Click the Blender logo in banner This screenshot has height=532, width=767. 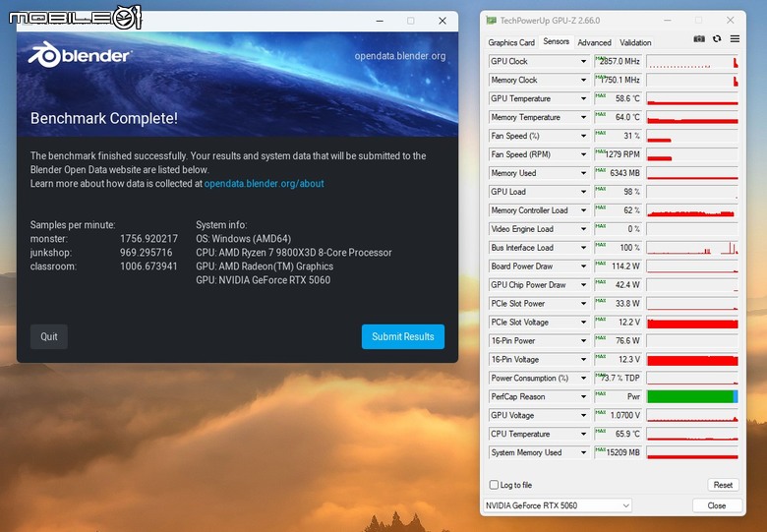80,55
